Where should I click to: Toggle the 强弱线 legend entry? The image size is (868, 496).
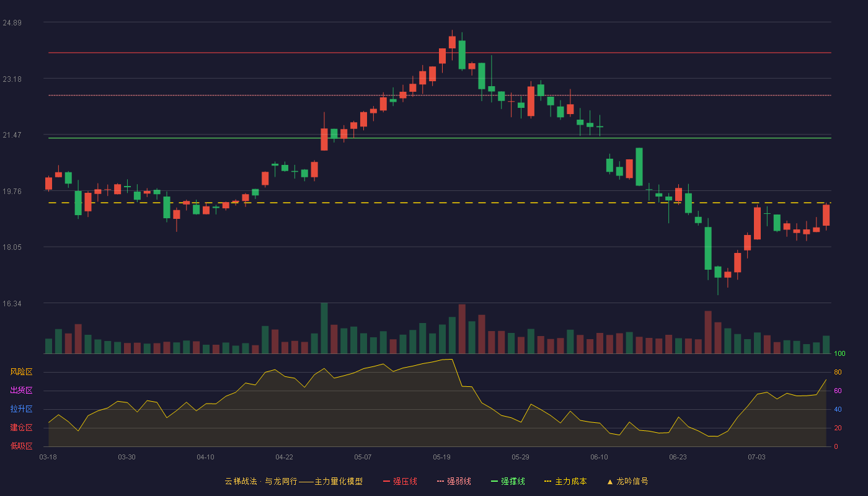point(454,481)
